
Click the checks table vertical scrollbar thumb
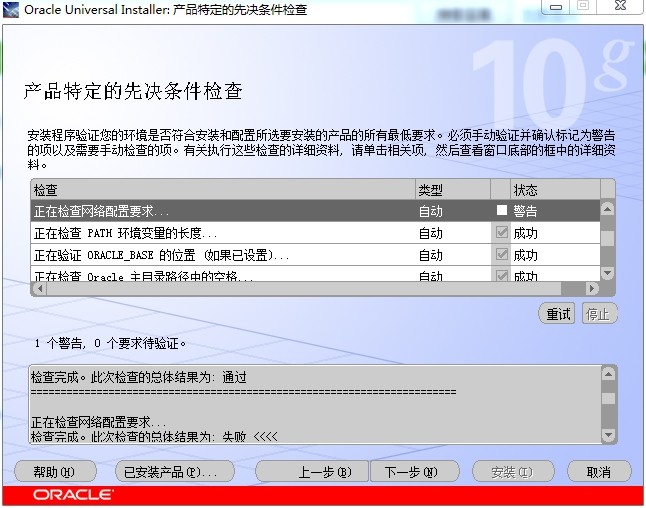[607, 238]
